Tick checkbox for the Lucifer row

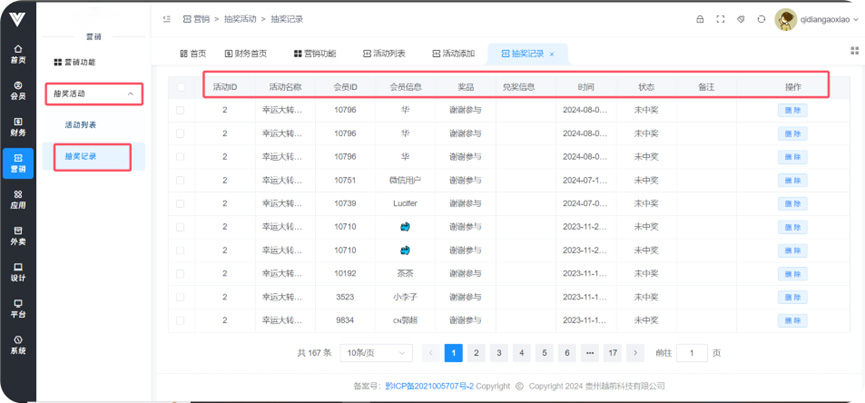tap(181, 203)
